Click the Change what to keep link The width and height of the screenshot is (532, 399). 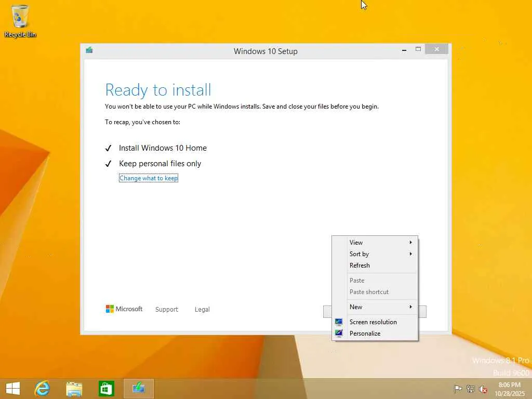pos(149,178)
